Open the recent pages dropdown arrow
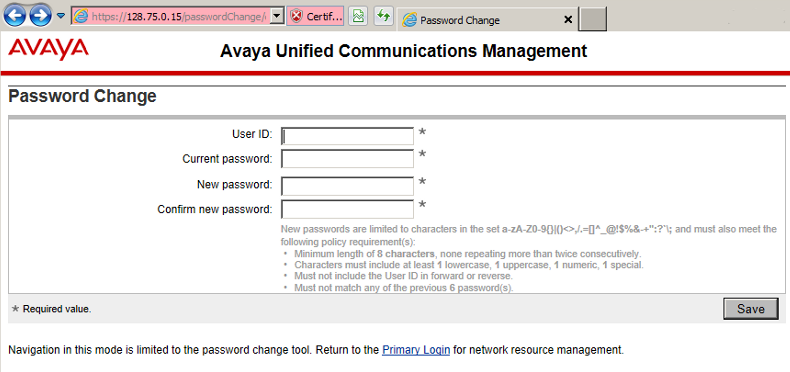Image resolution: width=790 pixels, height=372 pixels. [x=60, y=16]
